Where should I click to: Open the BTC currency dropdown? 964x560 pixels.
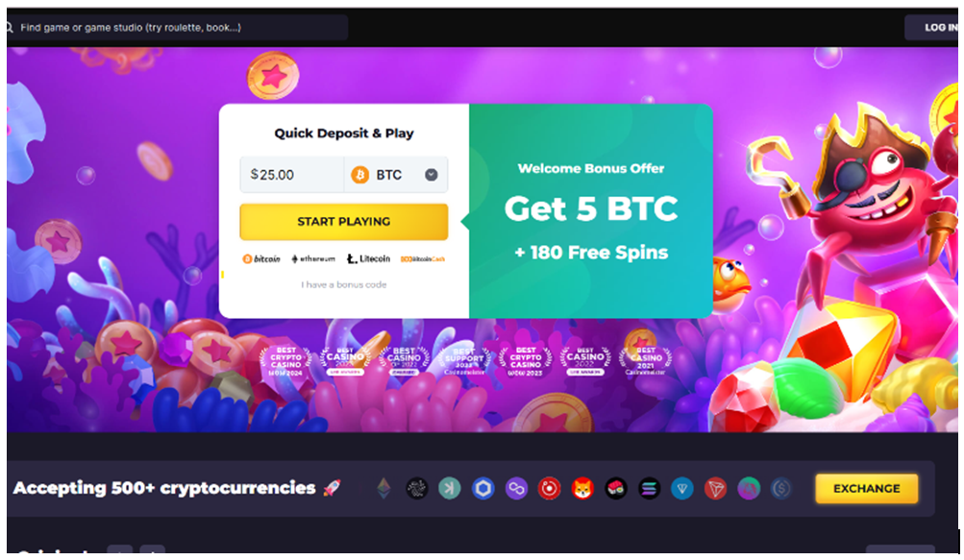pyautogui.click(x=396, y=175)
